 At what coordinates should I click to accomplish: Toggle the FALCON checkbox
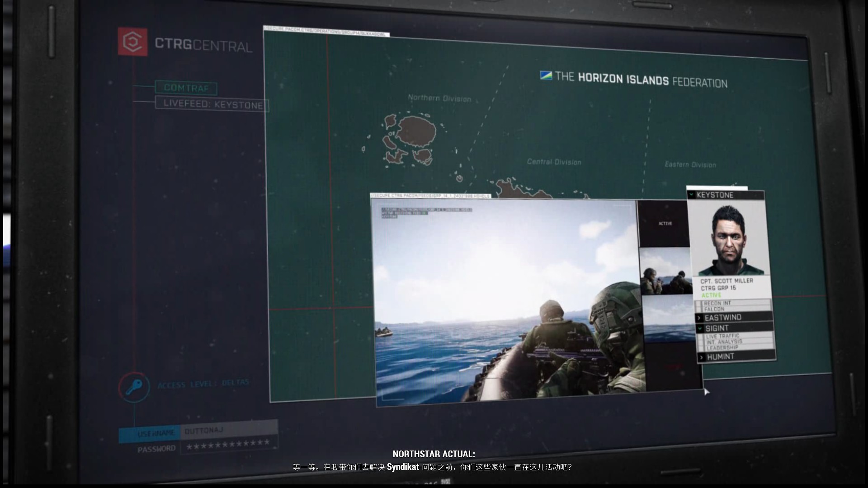point(699,309)
